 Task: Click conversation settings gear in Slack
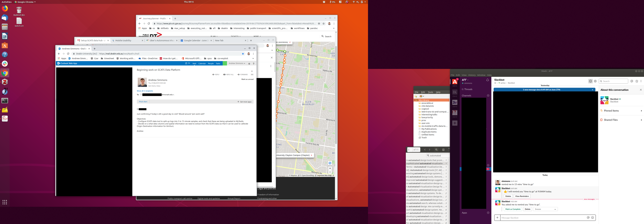[x=595, y=81]
